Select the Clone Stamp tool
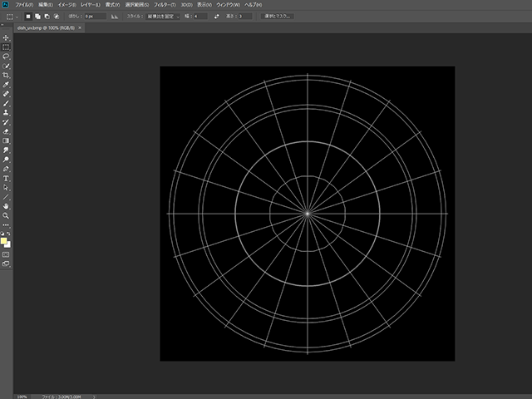 point(6,113)
